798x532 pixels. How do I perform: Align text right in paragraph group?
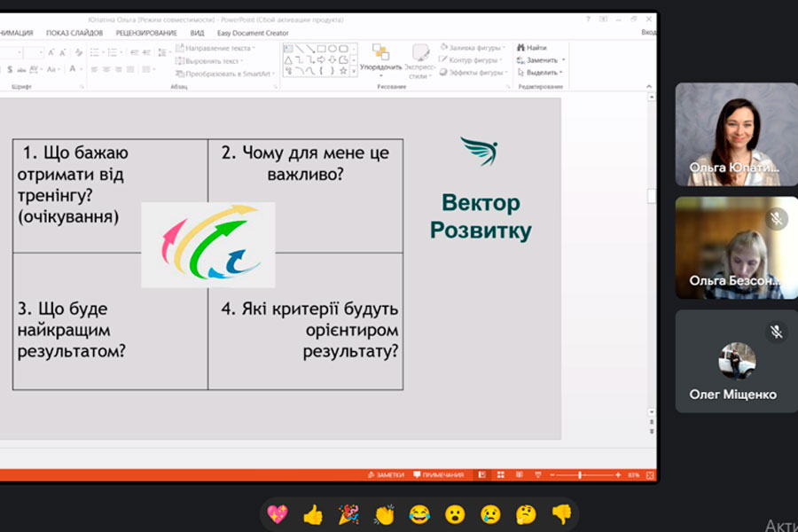[118, 69]
